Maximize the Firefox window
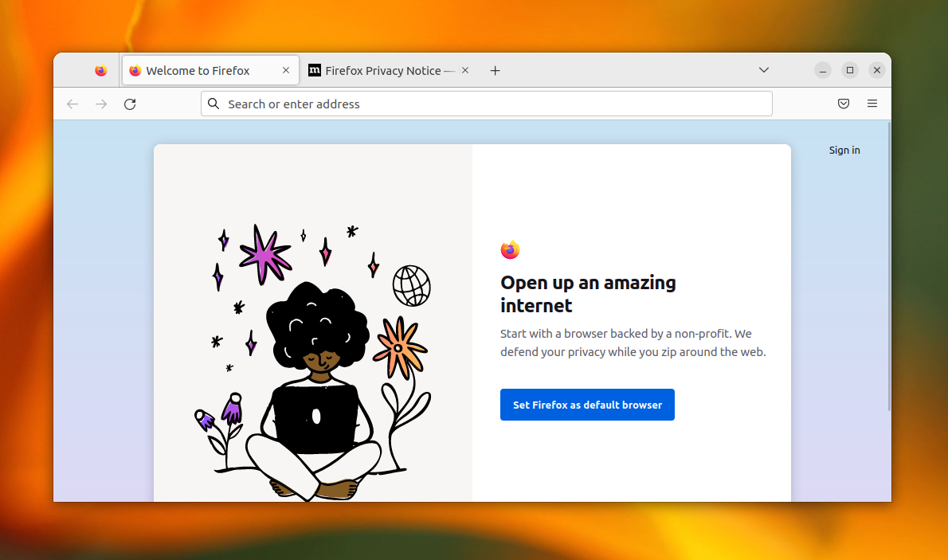The height and width of the screenshot is (560, 948). click(x=849, y=70)
